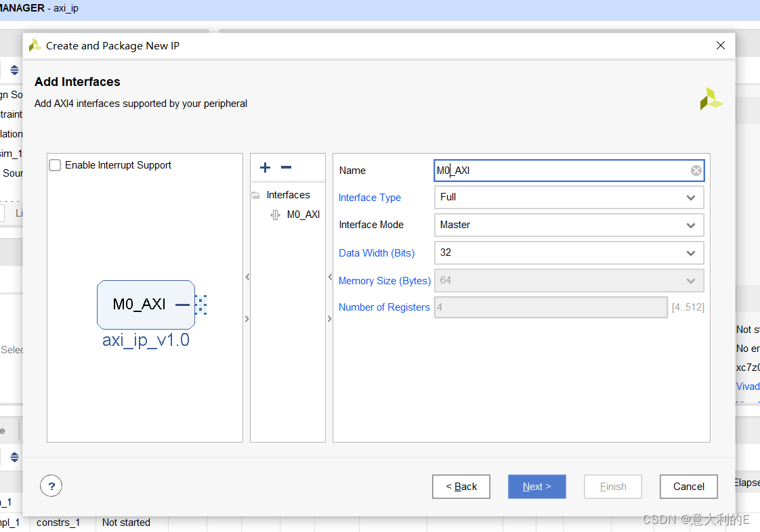Screen dimensions: 760x532
Task: Click axi_ip_v1.0 label under block
Action: [x=146, y=340]
